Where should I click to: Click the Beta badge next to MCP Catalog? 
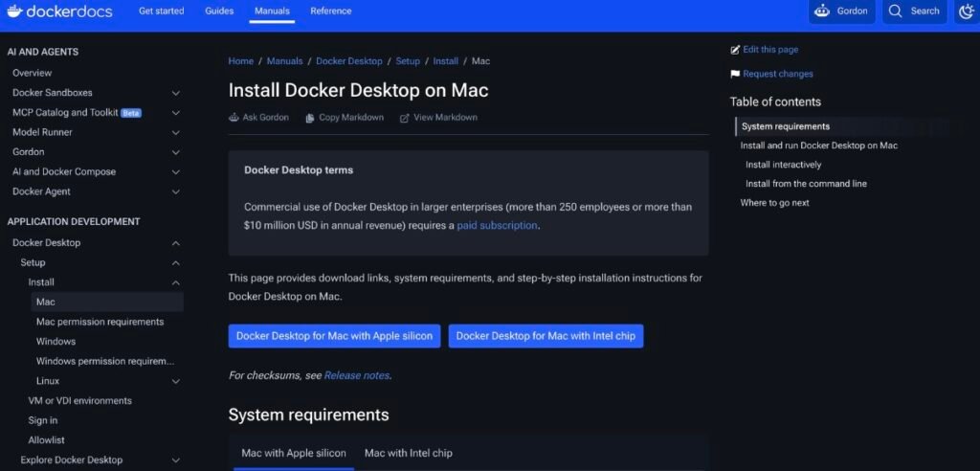pyautogui.click(x=130, y=113)
